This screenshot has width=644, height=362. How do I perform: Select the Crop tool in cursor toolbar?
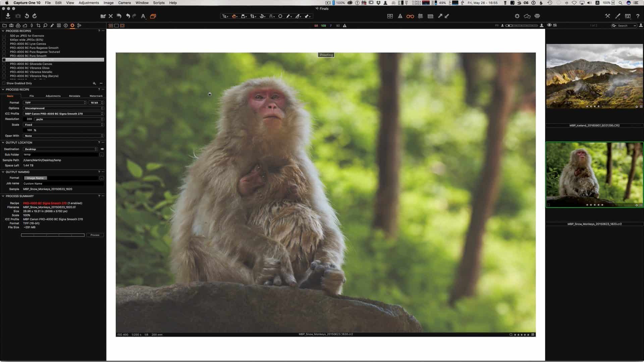point(253,16)
